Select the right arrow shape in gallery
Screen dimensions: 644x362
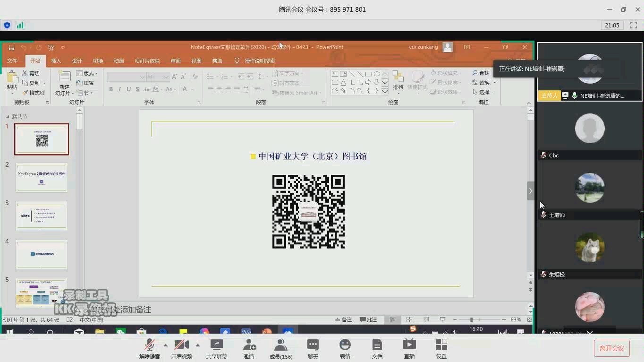[x=368, y=82]
